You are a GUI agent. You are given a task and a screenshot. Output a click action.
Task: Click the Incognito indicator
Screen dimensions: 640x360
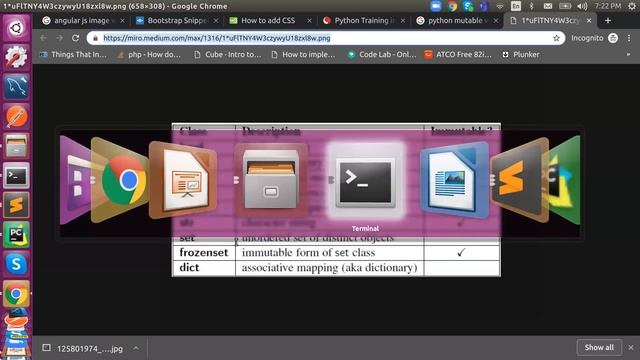(594, 38)
